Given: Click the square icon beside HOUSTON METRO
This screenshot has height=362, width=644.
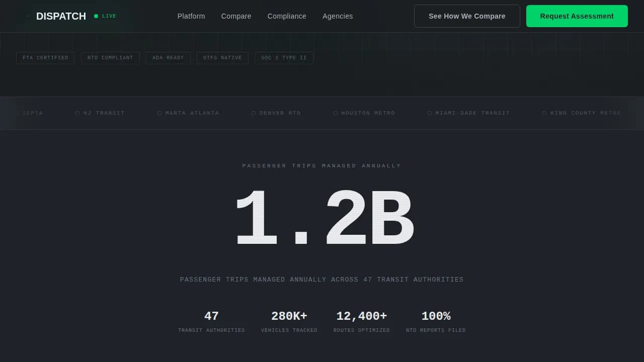Looking at the screenshot, I should [x=336, y=113].
